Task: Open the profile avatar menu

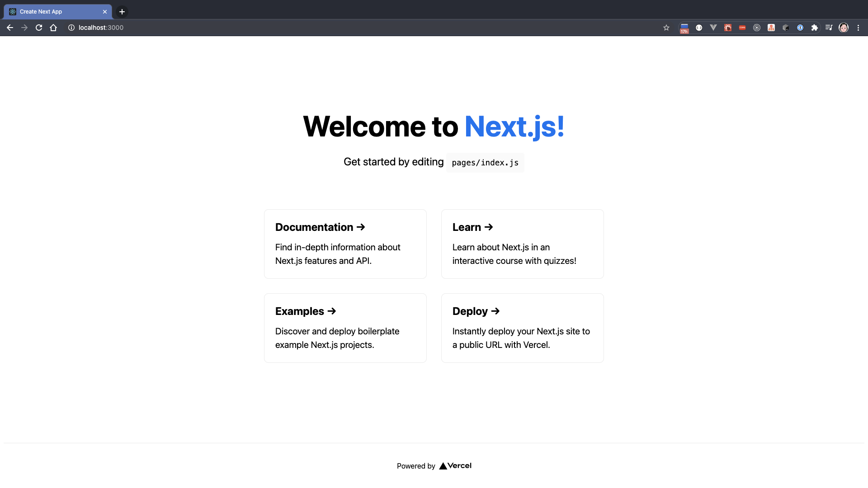Action: 844,28
